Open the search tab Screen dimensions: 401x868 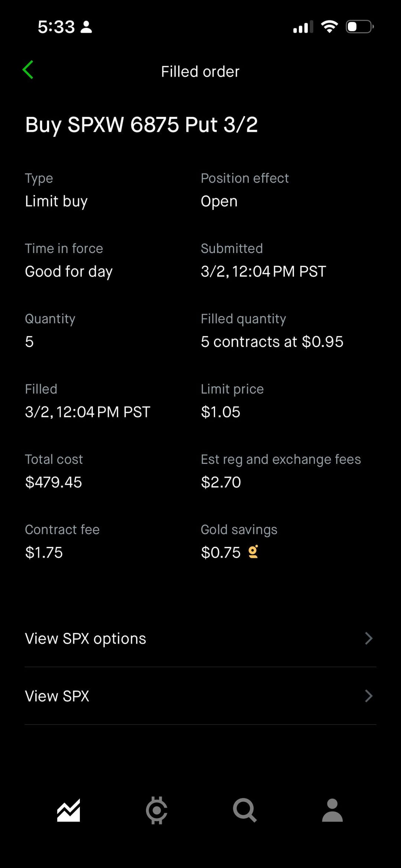[245, 810]
